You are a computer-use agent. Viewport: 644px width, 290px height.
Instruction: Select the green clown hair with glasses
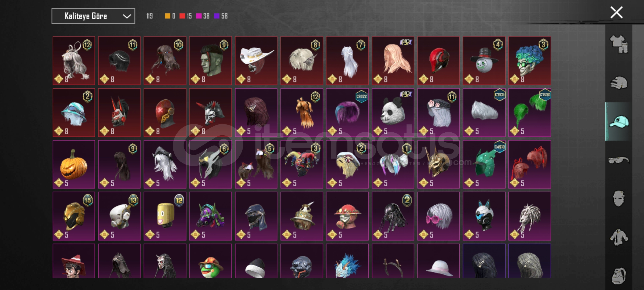(529, 61)
